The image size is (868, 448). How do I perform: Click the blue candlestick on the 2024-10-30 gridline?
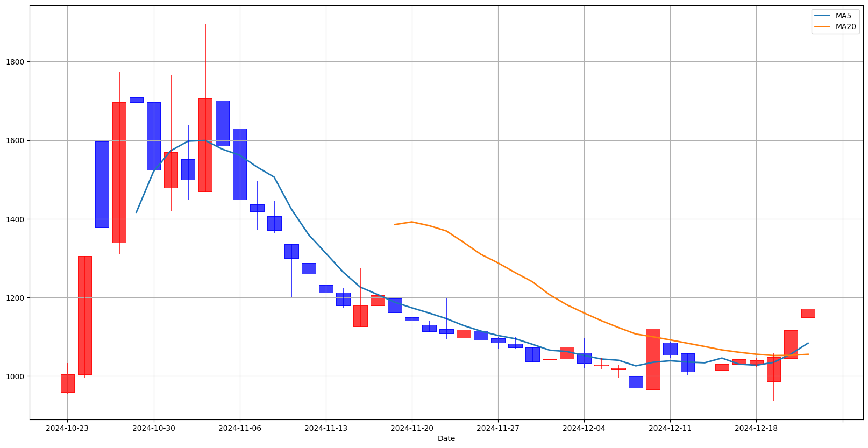pyautogui.click(x=154, y=136)
